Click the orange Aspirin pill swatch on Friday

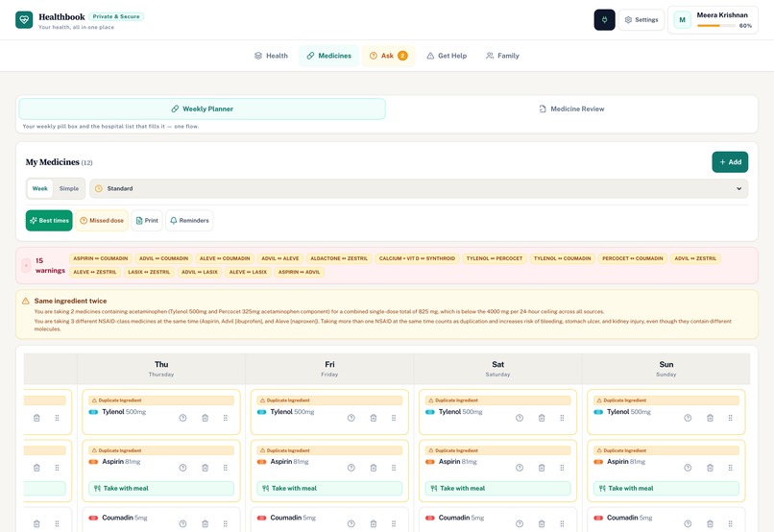[x=261, y=462]
